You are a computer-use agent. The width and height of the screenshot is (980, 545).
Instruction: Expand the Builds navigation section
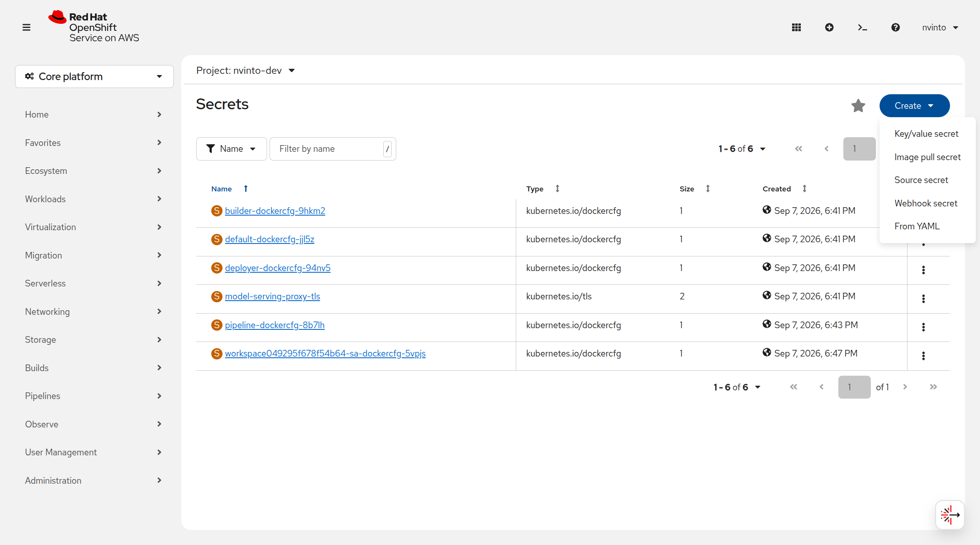[x=94, y=368]
